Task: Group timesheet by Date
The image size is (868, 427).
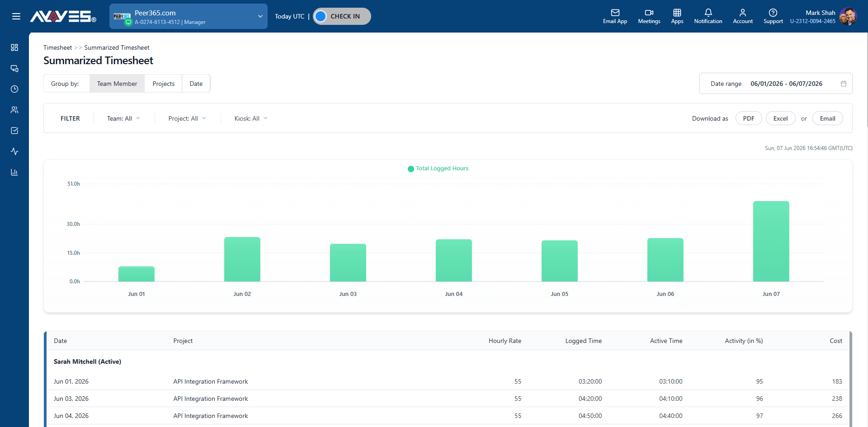Action: coord(196,84)
